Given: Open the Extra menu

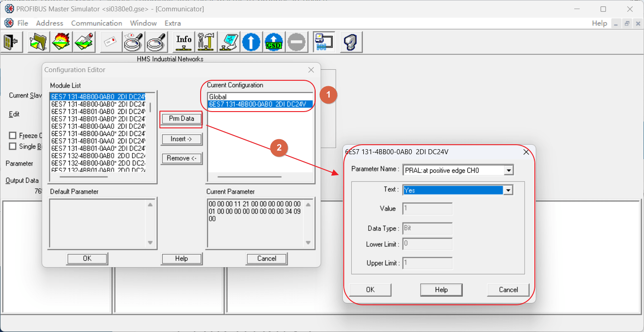Looking at the screenshot, I should [173, 23].
